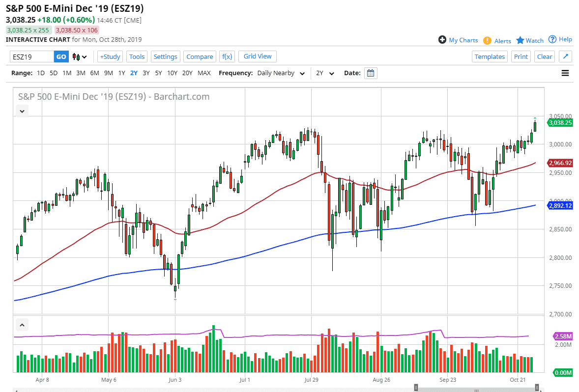Open the hamburger chart menu
The height and width of the screenshot is (392, 579).
(565, 73)
